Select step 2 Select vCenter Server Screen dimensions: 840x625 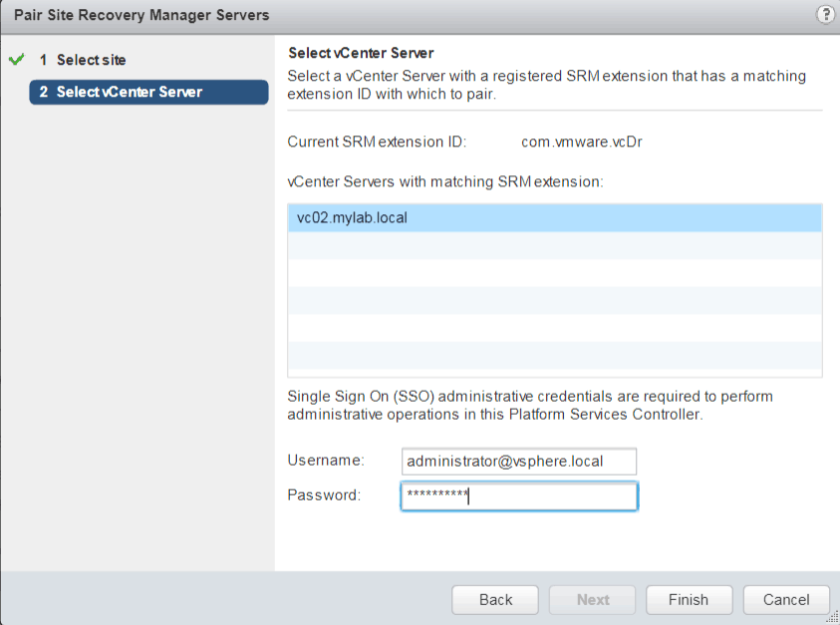tap(130, 92)
